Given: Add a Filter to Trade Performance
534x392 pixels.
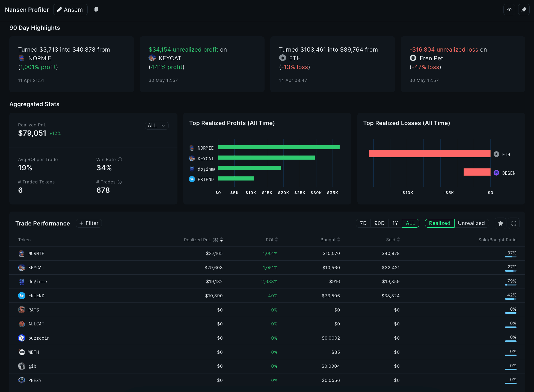Looking at the screenshot, I should point(89,223).
